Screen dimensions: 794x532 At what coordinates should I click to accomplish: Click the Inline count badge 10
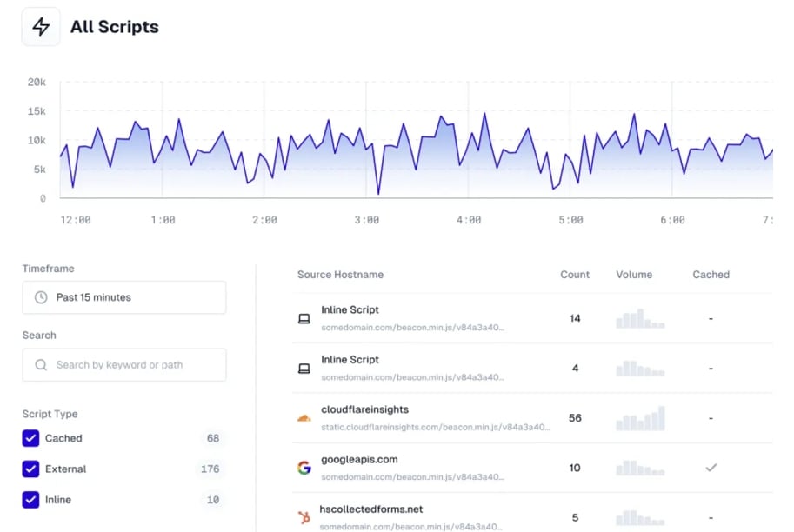click(x=213, y=500)
